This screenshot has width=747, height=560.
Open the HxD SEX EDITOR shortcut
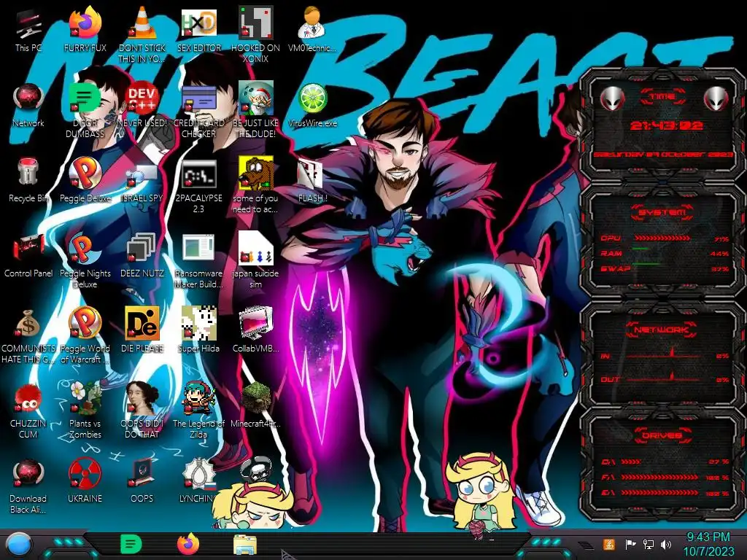[199, 31]
